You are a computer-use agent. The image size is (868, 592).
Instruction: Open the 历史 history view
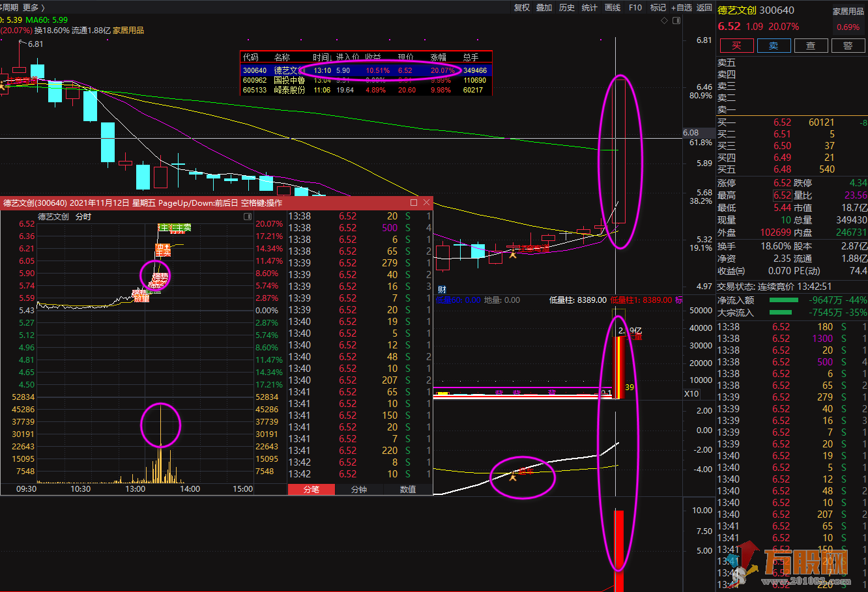point(567,7)
